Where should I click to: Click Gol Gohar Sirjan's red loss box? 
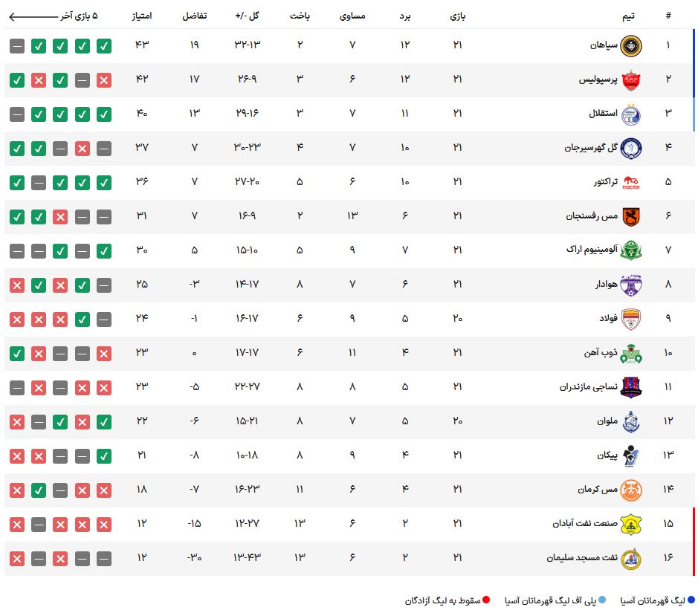click(83, 149)
